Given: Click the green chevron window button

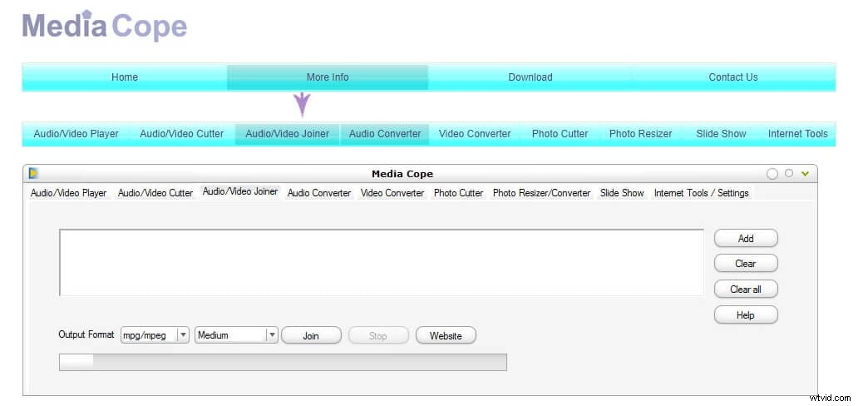Looking at the screenshot, I should pos(805,174).
